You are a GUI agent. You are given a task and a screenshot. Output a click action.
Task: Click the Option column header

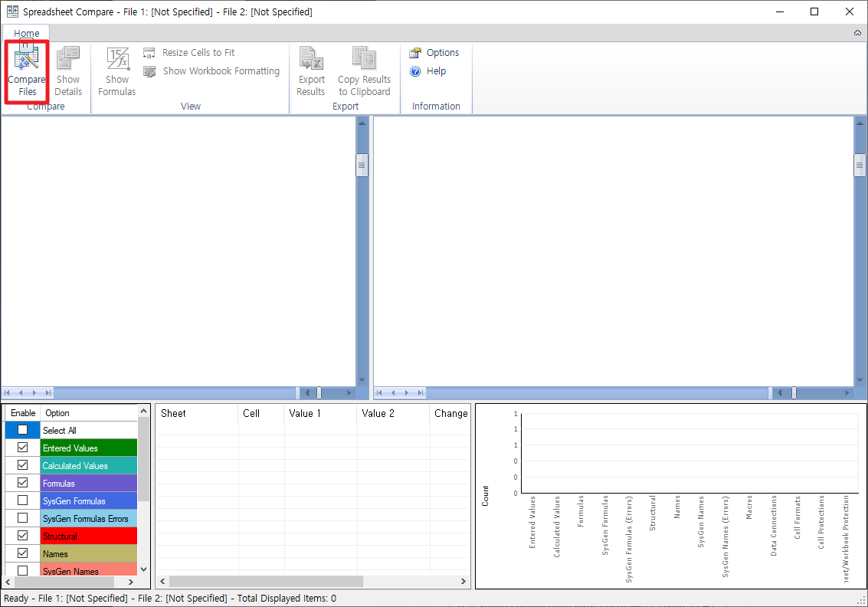89,413
